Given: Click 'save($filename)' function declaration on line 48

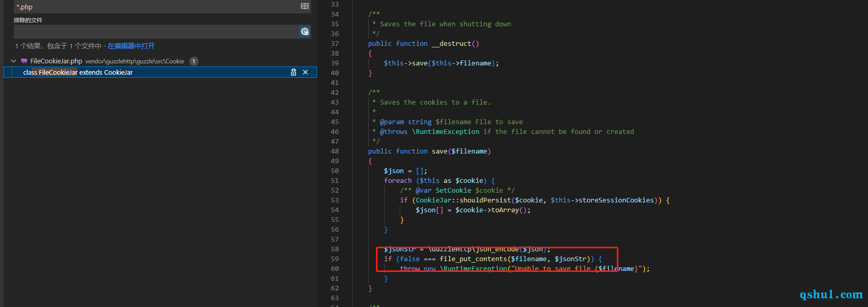Looking at the screenshot, I should point(461,151).
